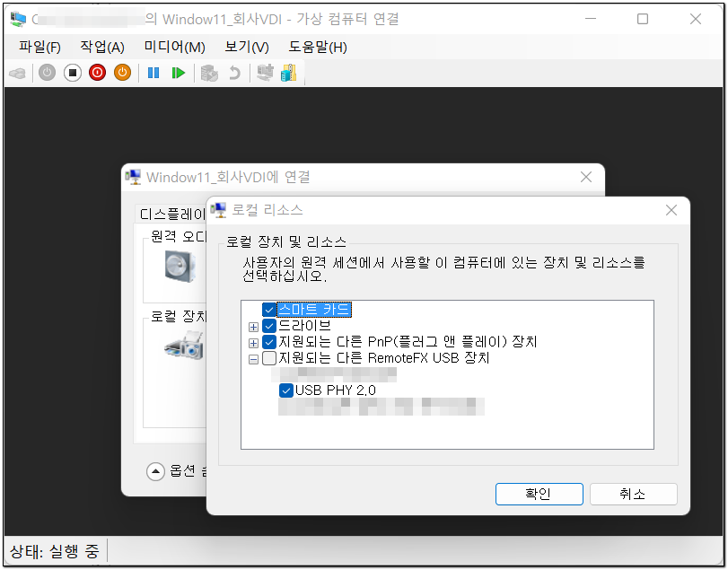The height and width of the screenshot is (570, 728).
Task: Save VM state with the orange icon
Action: pyautogui.click(x=123, y=73)
